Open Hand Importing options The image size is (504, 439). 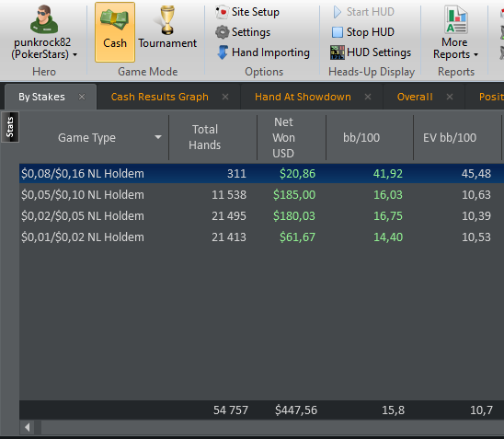point(263,52)
